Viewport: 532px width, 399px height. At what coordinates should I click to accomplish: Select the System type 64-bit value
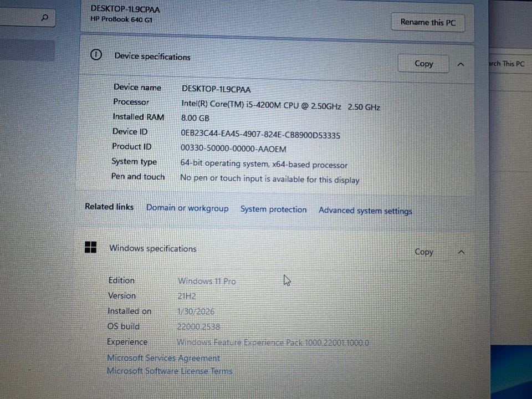(x=264, y=164)
